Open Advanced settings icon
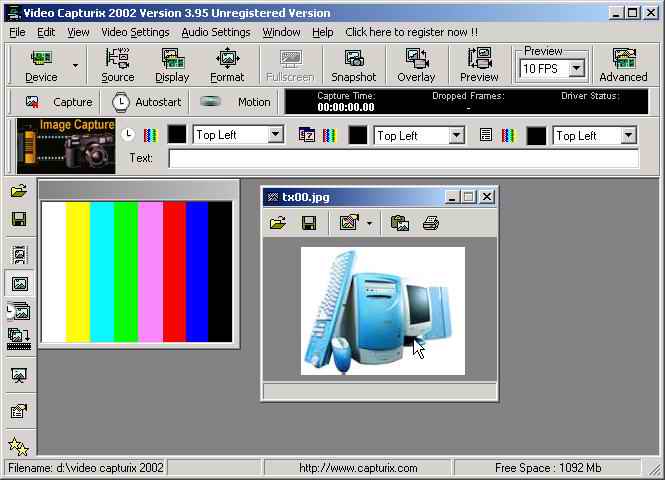The height and width of the screenshot is (480, 665). click(x=623, y=65)
